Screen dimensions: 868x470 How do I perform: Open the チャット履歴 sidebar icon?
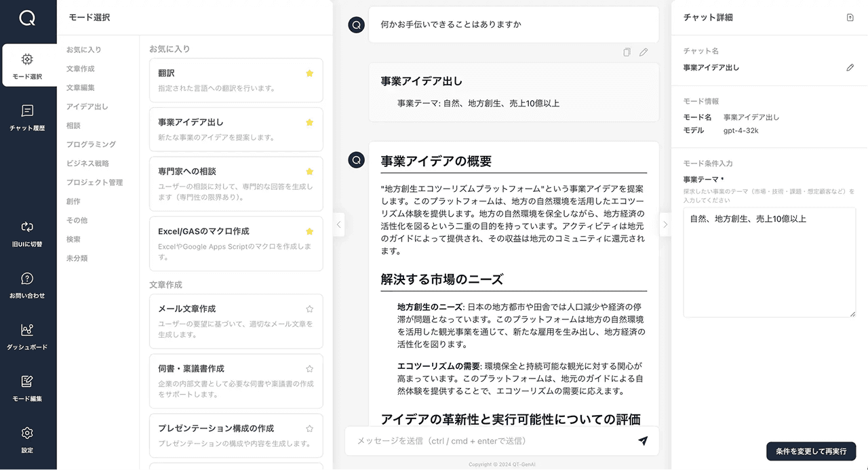click(27, 111)
